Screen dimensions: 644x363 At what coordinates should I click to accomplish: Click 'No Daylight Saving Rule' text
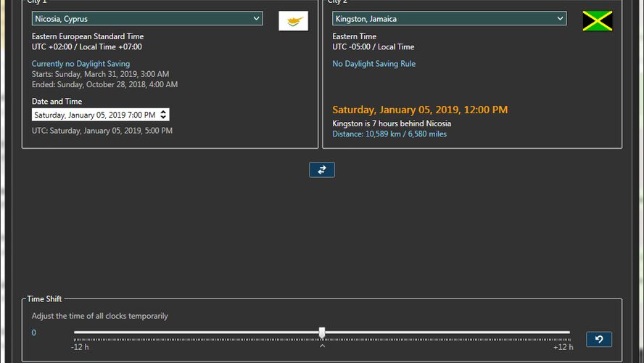373,64
